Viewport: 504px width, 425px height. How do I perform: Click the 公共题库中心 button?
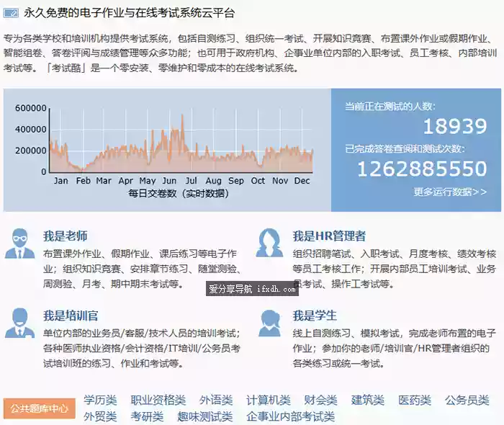[40, 408]
